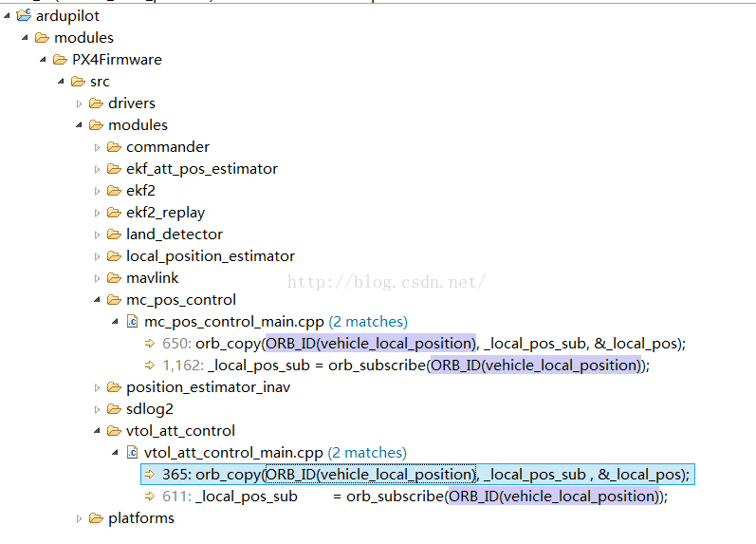Click the src folder icon

(x=78, y=81)
